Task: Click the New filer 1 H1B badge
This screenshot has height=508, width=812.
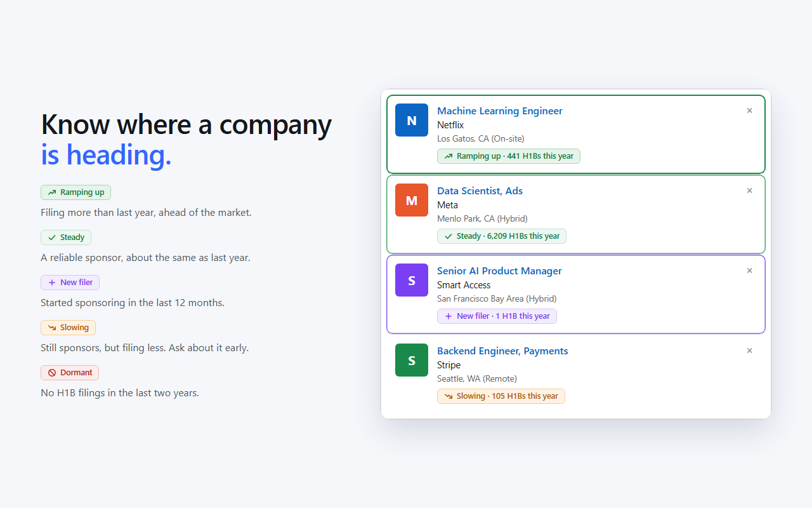Action: [497, 316]
